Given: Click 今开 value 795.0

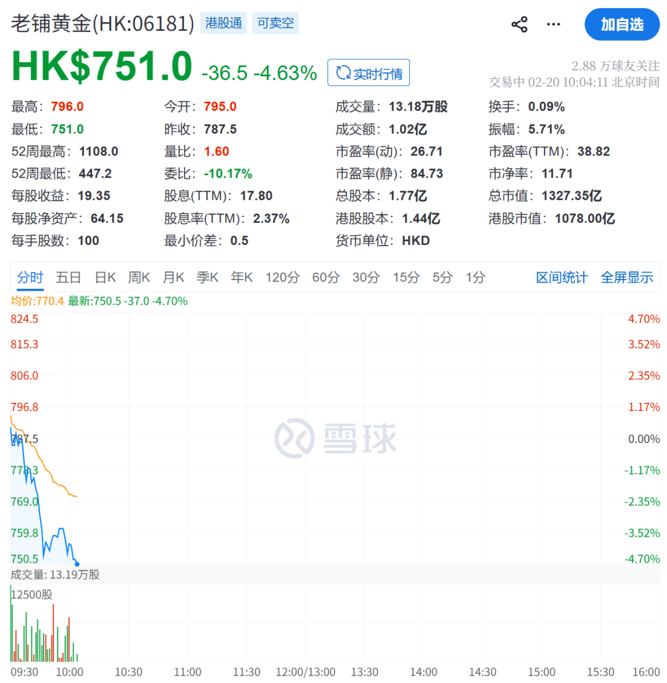Looking at the screenshot, I should (x=220, y=107).
